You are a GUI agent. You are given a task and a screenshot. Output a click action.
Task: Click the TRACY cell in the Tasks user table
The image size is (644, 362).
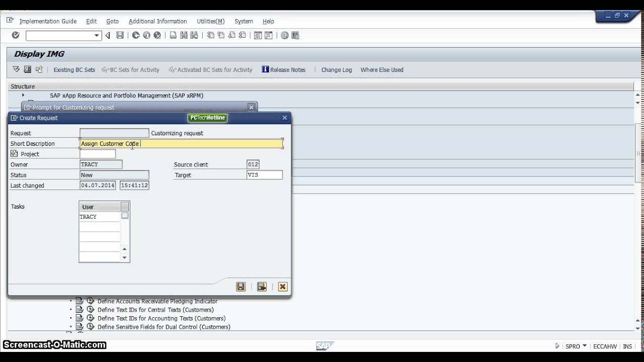100,217
